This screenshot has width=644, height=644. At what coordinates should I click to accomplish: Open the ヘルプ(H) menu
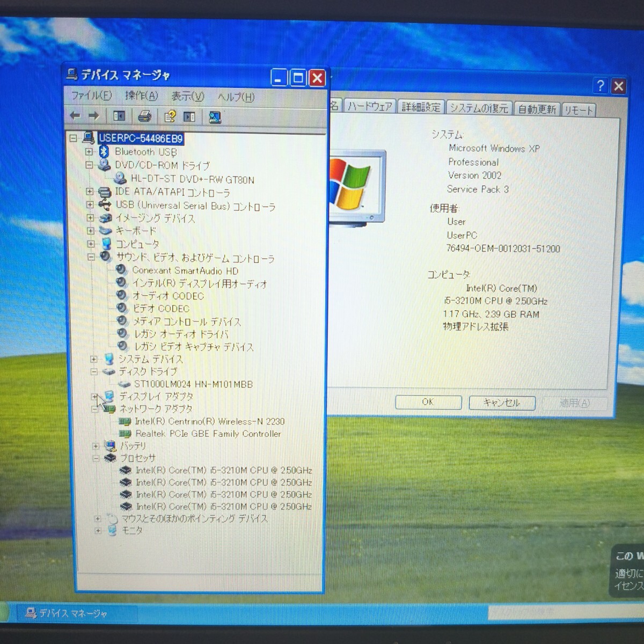pyautogui.click(x=236, y=97)
